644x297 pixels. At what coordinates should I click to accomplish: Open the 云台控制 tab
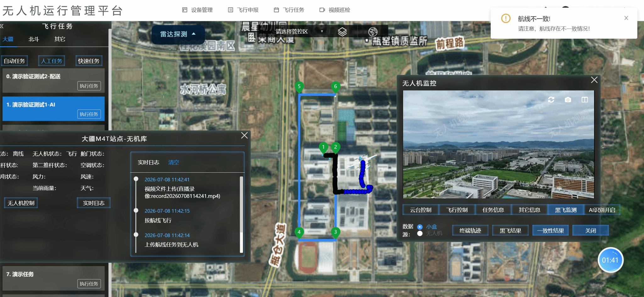click(x=421, y=210)
